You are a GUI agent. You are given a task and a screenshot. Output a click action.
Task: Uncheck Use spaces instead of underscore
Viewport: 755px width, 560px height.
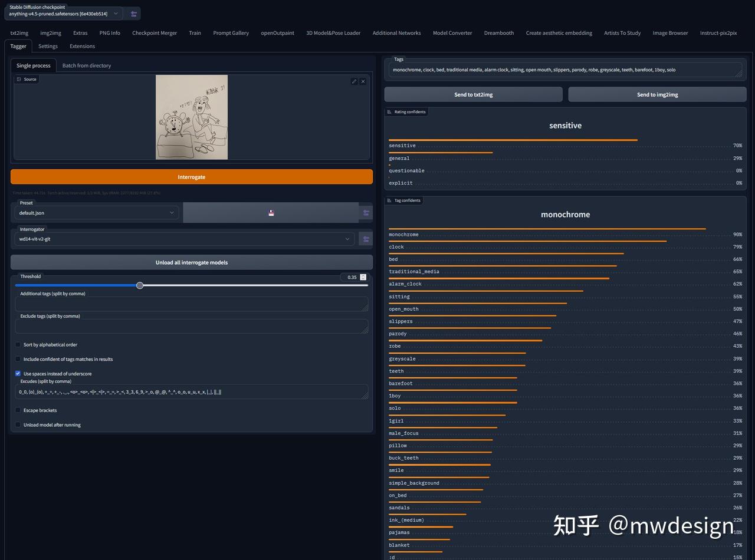pos(18,374)
